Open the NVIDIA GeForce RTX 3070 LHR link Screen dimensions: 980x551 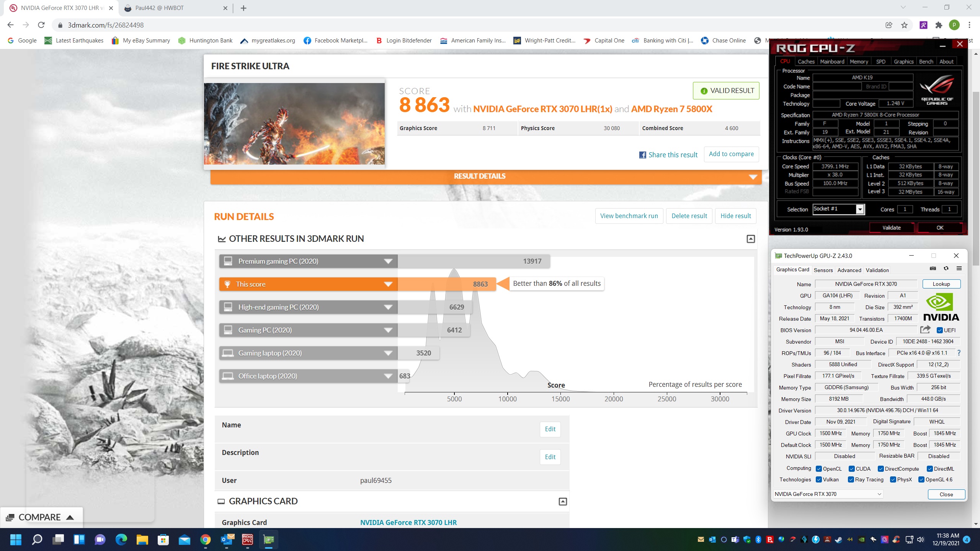(408, 523)
